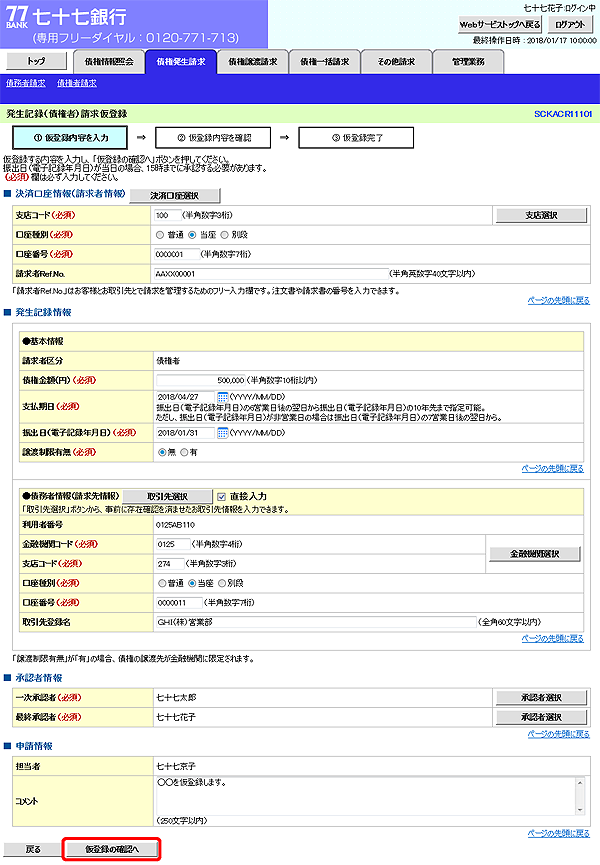This screenshot has width=600, height=865.
Task: Click 担当者 name 七十七京子
Action: 176,767
